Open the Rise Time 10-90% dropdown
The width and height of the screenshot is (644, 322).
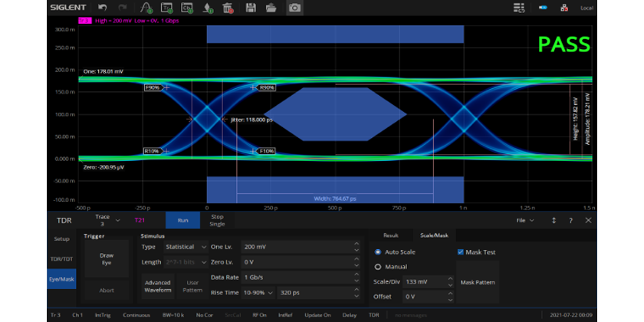click(257, 291)
